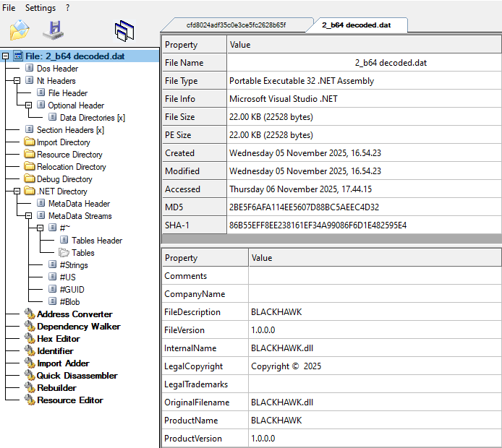Select the Resource Editor tool
The image size is (502, 448).
(x=69, y=400)
